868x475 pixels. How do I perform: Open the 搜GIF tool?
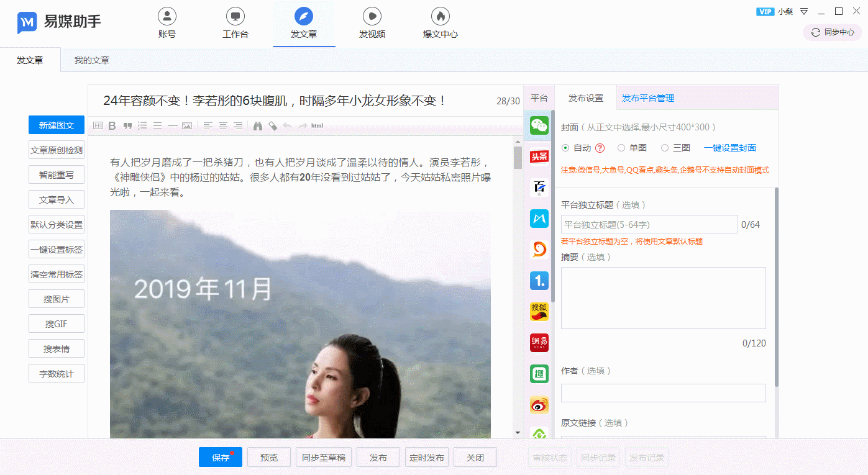[x=57, y=324]
